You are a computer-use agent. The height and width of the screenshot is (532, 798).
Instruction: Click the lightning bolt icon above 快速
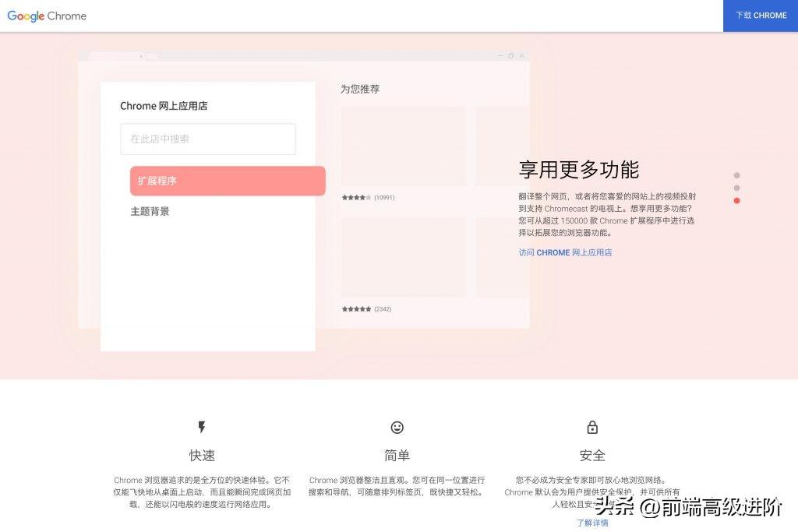pos(202,427)
